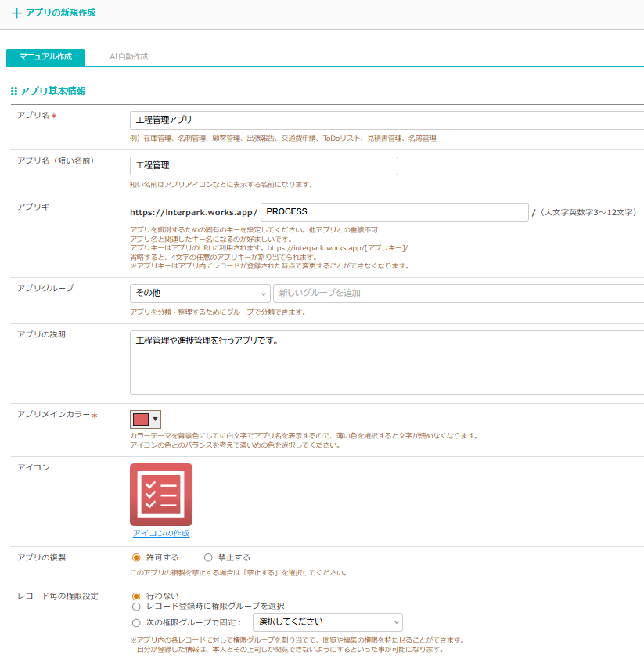Switch to the AI自動作成 tab
644x670 pixels.
click(129, 57)
